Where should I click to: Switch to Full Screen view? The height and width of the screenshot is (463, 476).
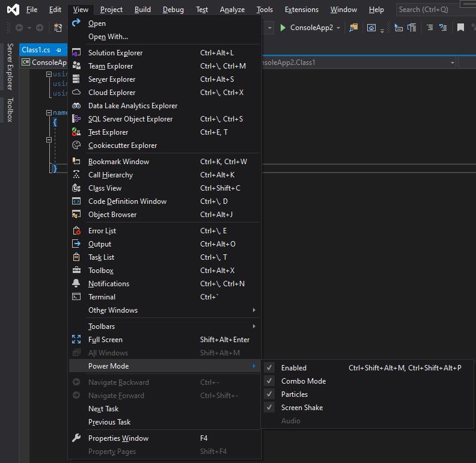(105, 340)
